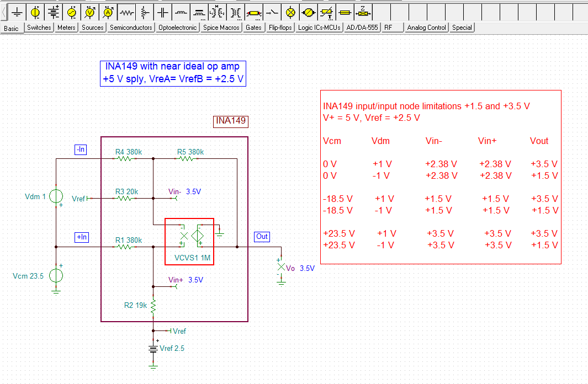Open the Spice Macros tab
Image resolution: width=588 pixels, height=384 pixels.
(x=221, y=28)
